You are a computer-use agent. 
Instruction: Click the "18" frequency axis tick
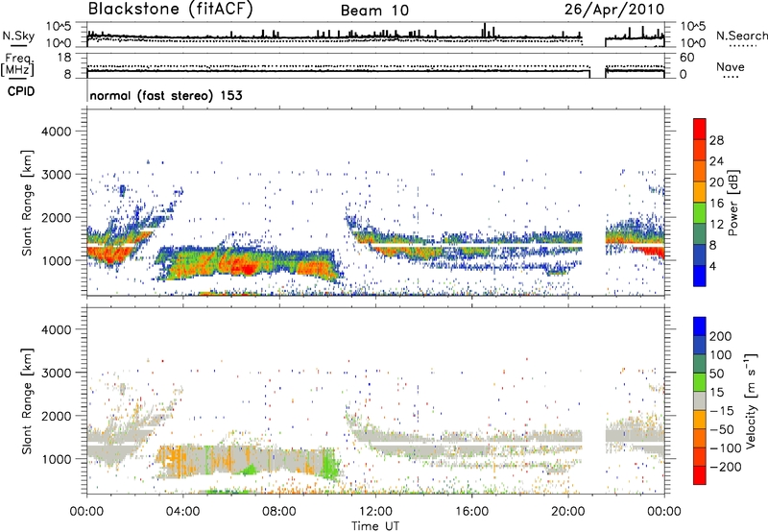[x=64, y=58]
